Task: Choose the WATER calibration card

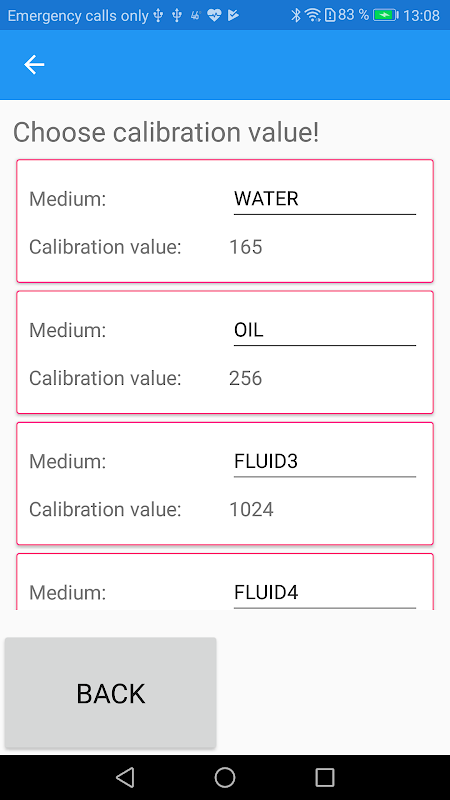Action: tap(225, 221)
